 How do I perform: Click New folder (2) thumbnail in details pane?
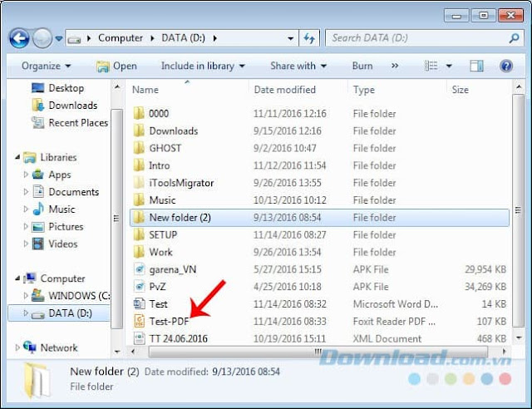[37, 380]
